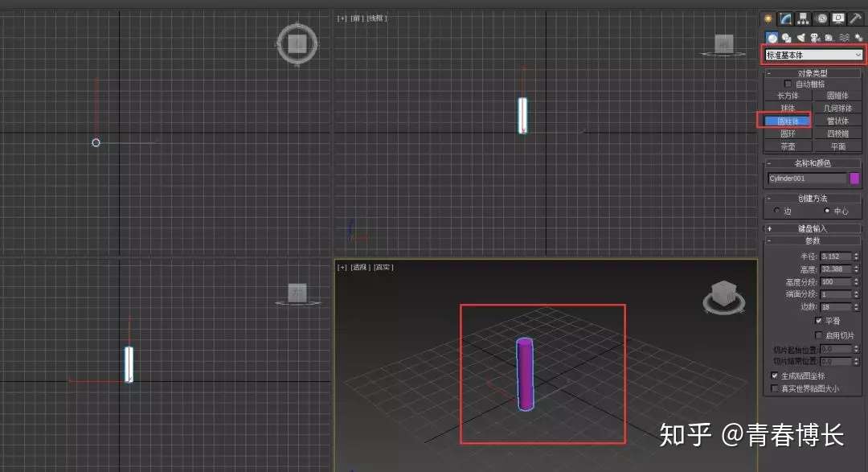
Task: Open the Modify panel tab icon
Action: [x=785, y=18]
